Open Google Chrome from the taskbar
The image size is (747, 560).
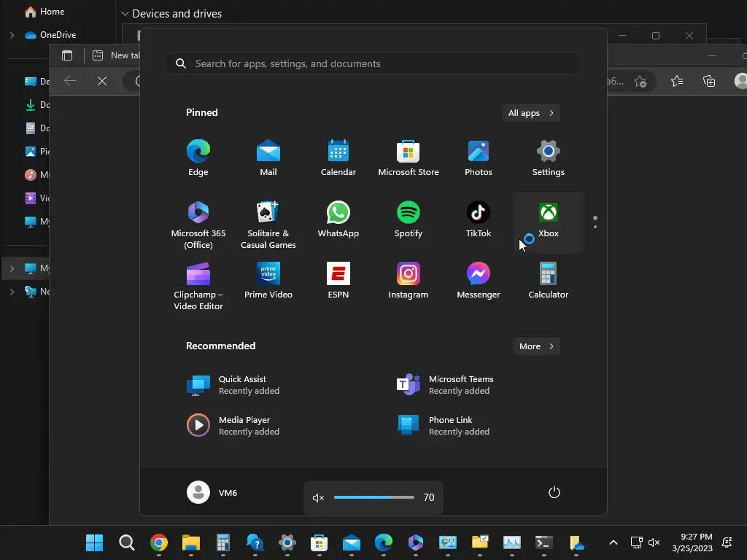tap(158, 542)
